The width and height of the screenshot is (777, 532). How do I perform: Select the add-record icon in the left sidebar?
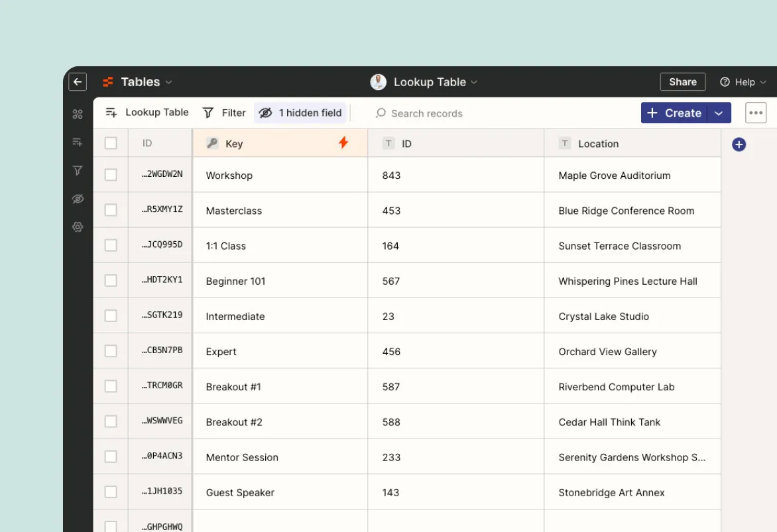click(x=78, y=142)
